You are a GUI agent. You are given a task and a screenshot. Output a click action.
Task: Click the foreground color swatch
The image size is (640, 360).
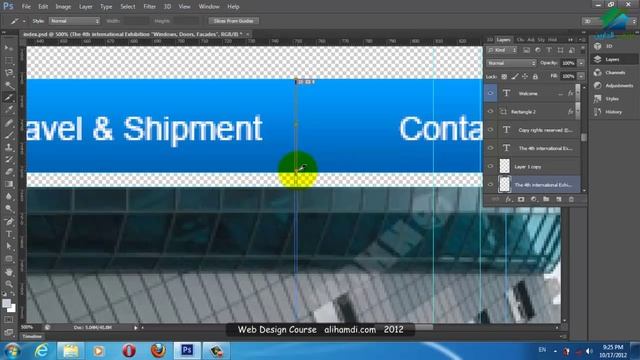(x=6, y=303)
